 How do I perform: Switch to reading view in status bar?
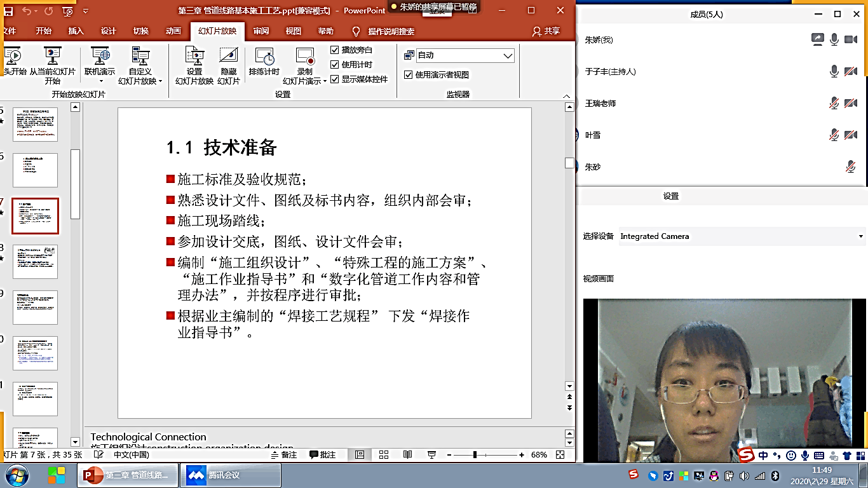click(x=407, y=455)
